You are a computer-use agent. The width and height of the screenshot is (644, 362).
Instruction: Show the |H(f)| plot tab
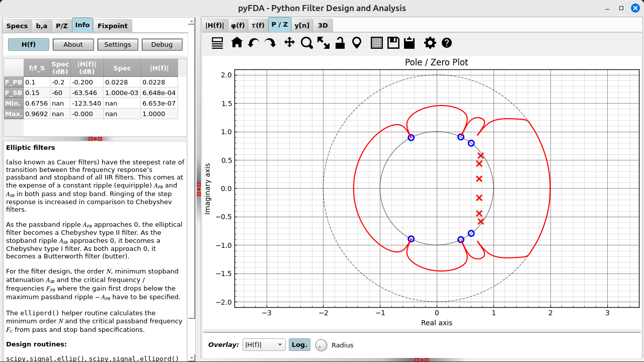[215, 25]
